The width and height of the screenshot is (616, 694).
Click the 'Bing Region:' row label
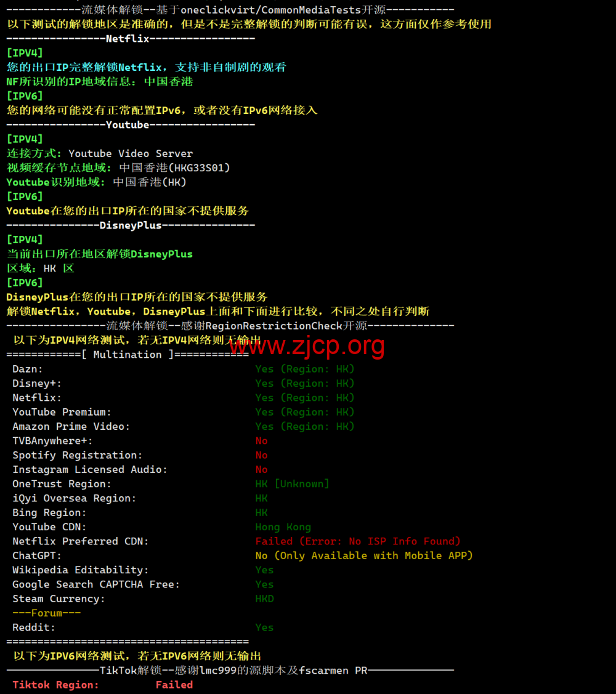click(49, 512)
